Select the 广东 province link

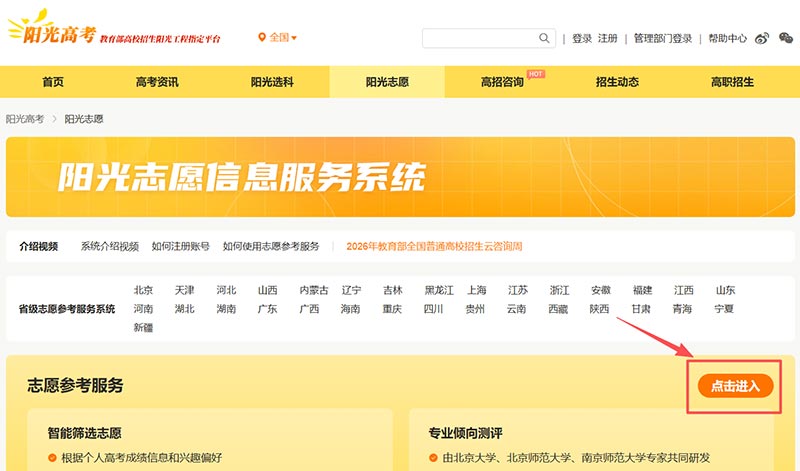267,309
